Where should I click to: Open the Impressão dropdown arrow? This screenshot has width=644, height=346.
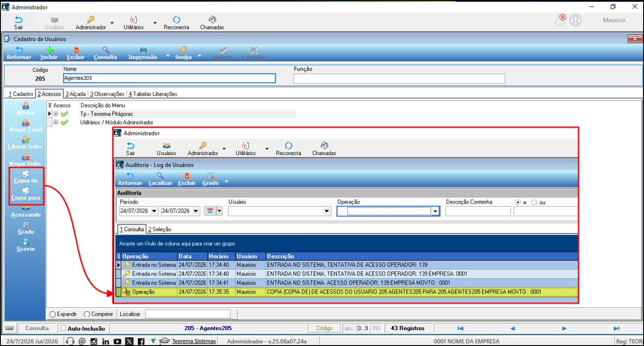168,56
